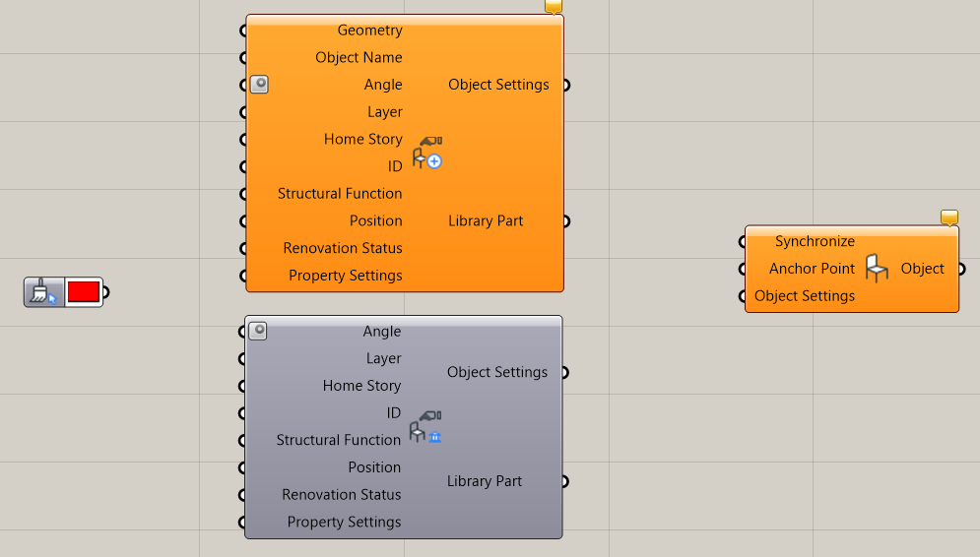Toggle the Angle button on the orange component
The width and height of the screenshot is (980, 557).
[x=259, y=85]
